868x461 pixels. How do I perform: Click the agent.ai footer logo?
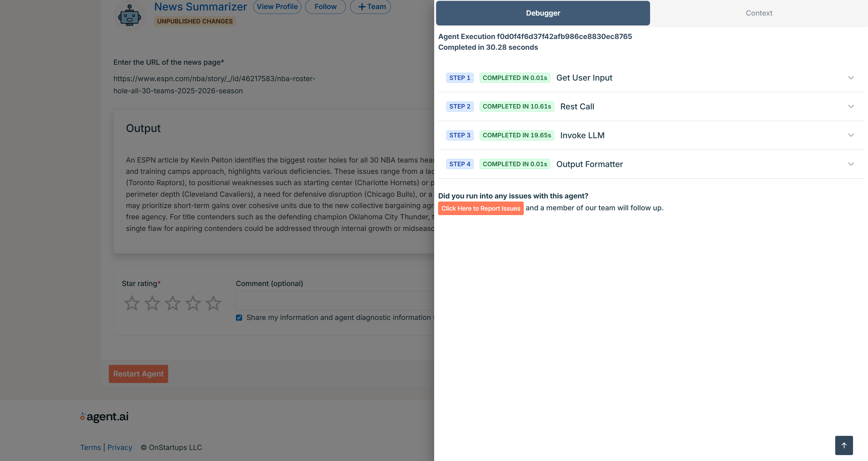(x=105, y=417)
